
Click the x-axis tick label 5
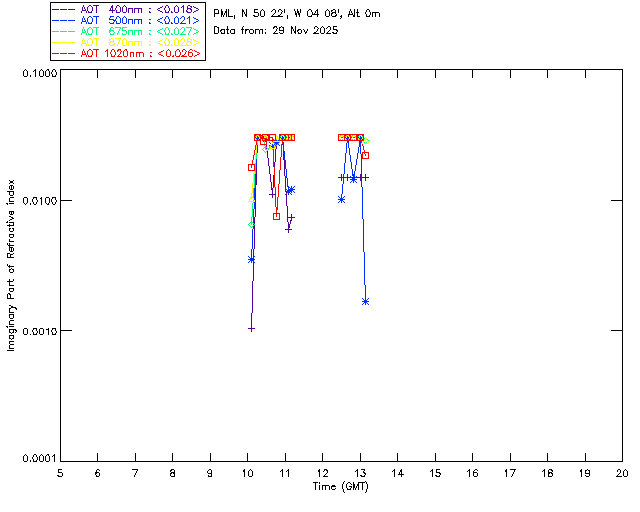click(x=60, y=473)
